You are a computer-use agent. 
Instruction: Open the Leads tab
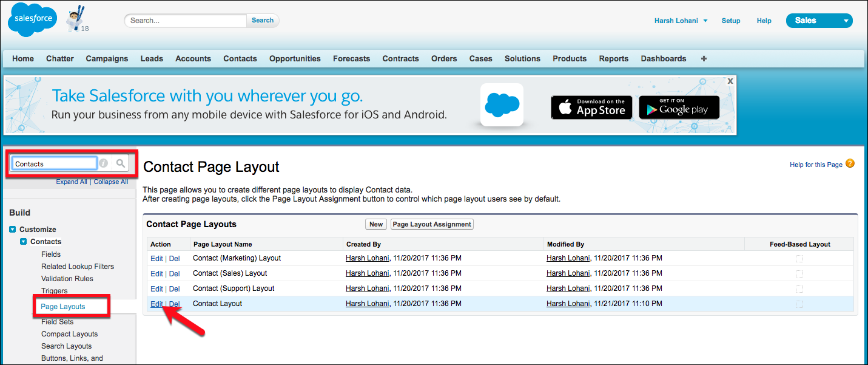point(152,59)
